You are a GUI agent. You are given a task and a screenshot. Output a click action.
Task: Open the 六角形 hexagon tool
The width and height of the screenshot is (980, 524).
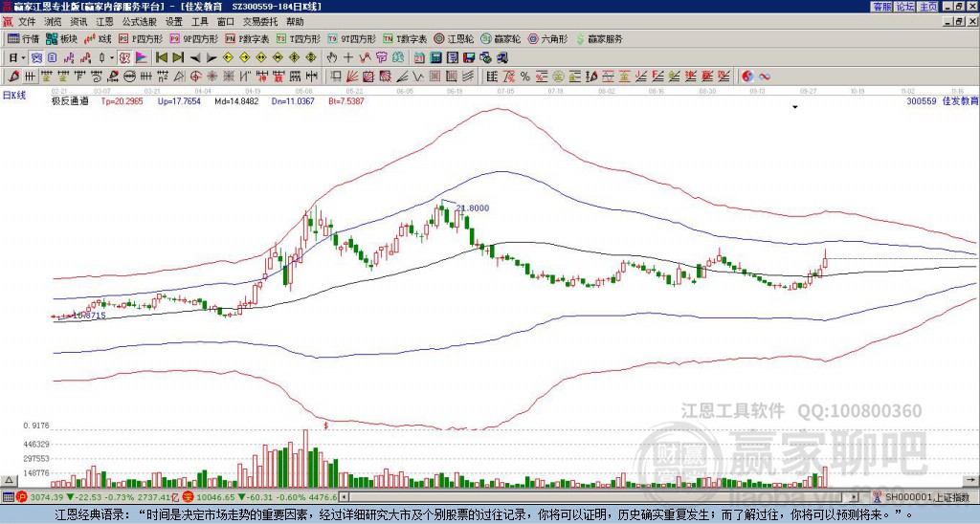click(x=547, y=38)
